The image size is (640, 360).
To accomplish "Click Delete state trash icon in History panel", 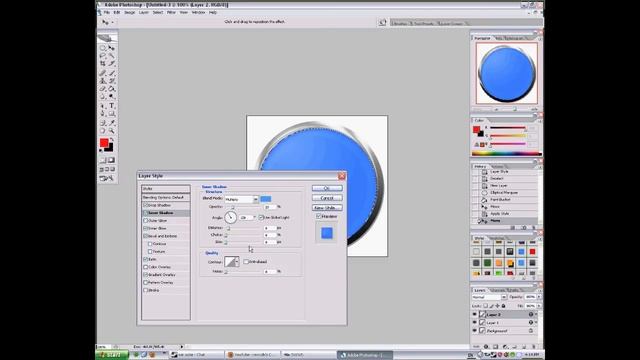I will [x=533, y=227].
